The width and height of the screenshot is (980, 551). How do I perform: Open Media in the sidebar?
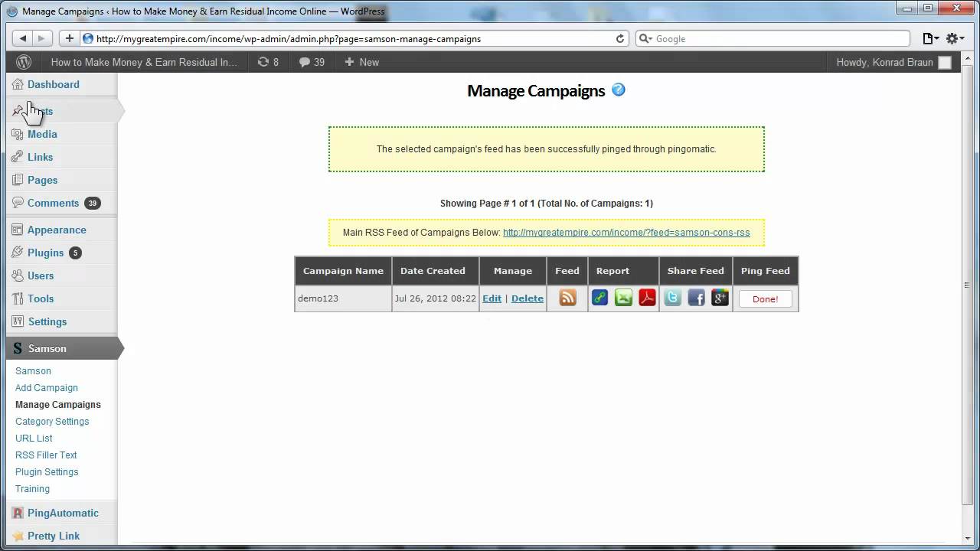42,134
